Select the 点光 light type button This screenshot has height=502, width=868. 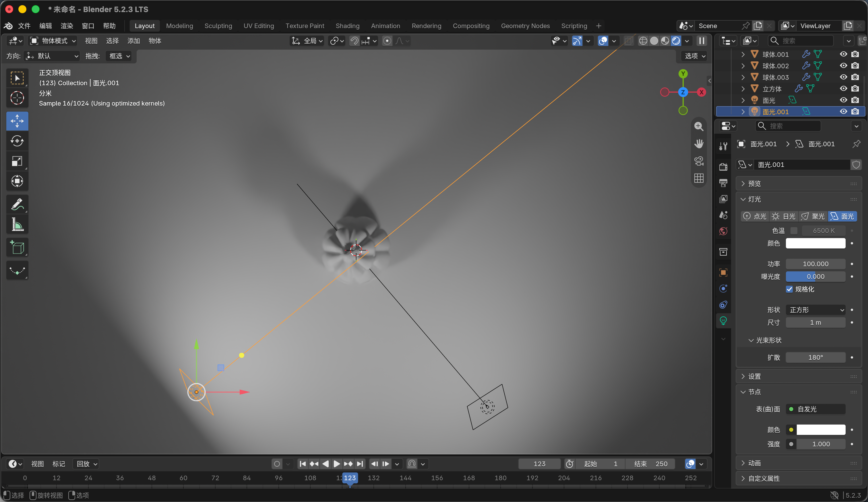pos(755,216)
